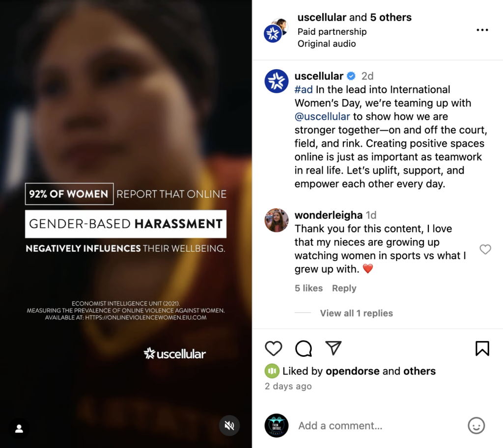Image resolution: width=503 pixels, height=448 pixels.
Task: Open the Original audio page
Action: (x=326, y=44)
